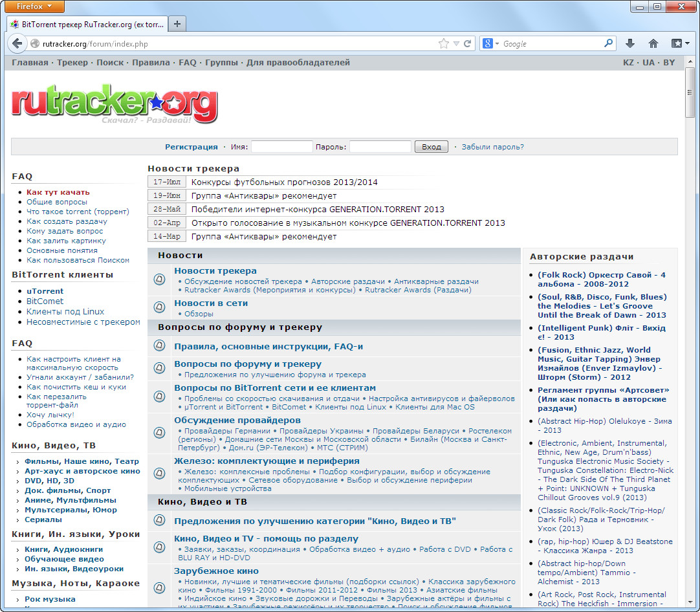Open Победители интернет-конкурса GENERATION.TORRENT 2013 news
700x612 pixels.
click(318, 210)
